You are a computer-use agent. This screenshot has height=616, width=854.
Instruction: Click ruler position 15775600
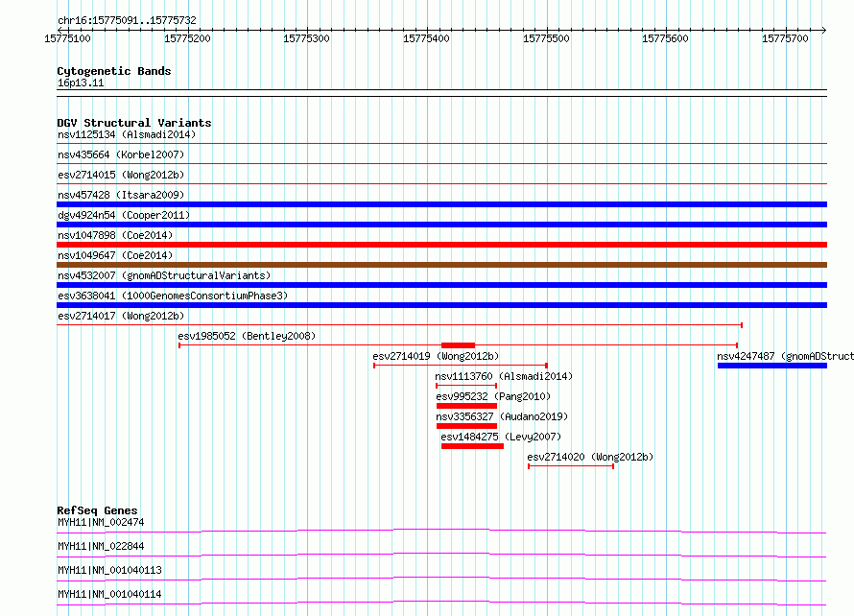(666, 38)
